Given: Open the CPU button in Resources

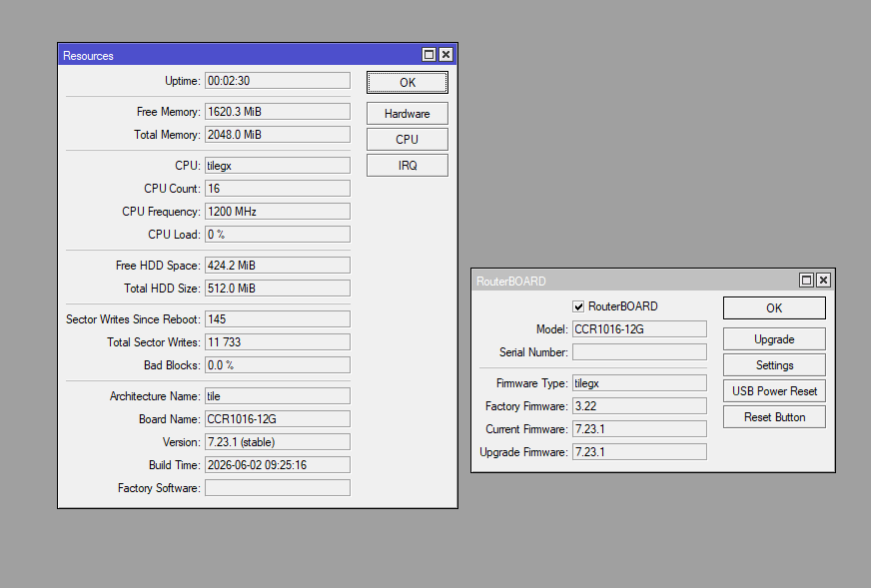Looking at the screenshot, I should (408, 140).
